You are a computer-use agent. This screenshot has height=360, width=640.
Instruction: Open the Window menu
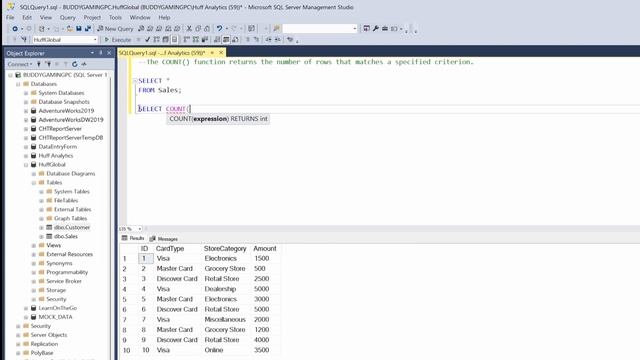pos(140,18)
